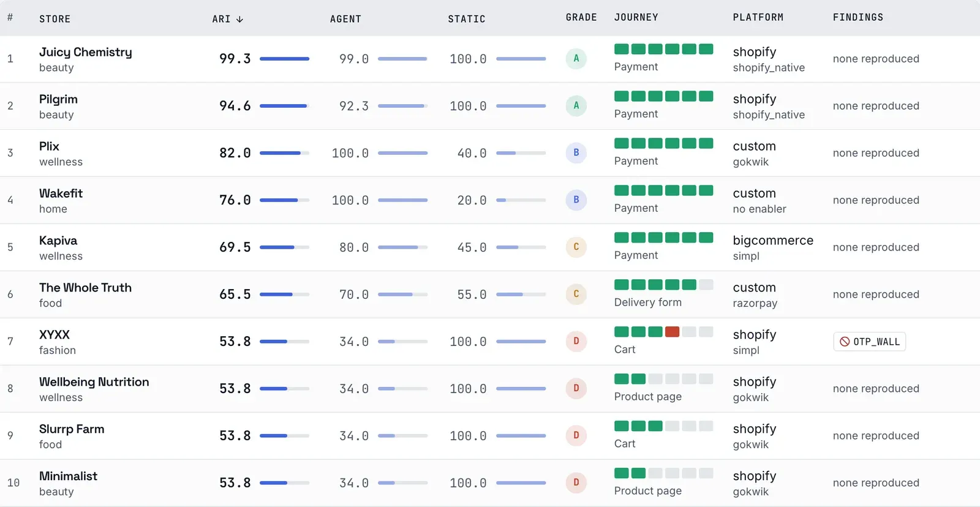Sort by the STATIC column header
This screenshot has width=980, height=507.
(467, 19)
